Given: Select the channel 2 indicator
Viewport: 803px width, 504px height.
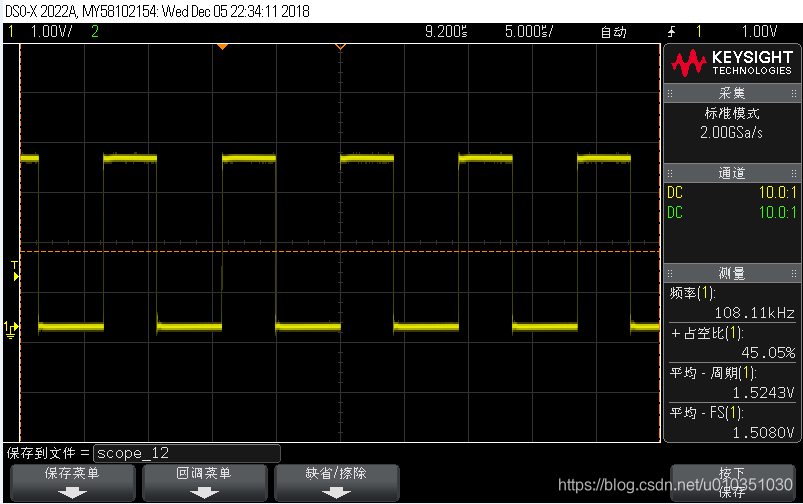Looking at the screenshot, I should pos(95,32).
